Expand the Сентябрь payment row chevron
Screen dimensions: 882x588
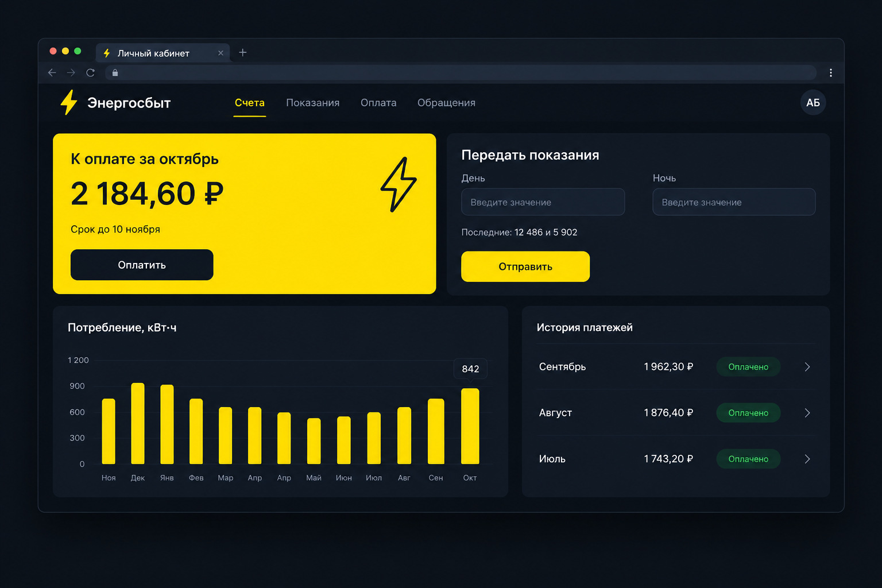(x=807, y=367)
